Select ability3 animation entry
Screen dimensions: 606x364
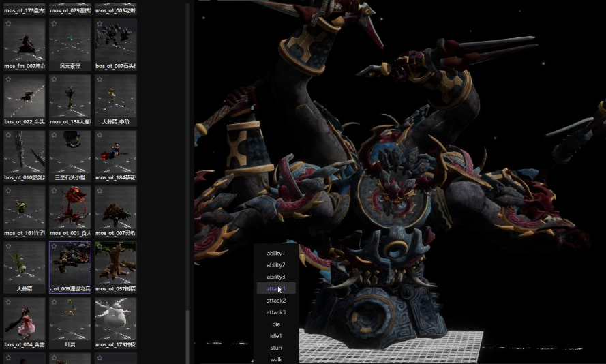276,277
